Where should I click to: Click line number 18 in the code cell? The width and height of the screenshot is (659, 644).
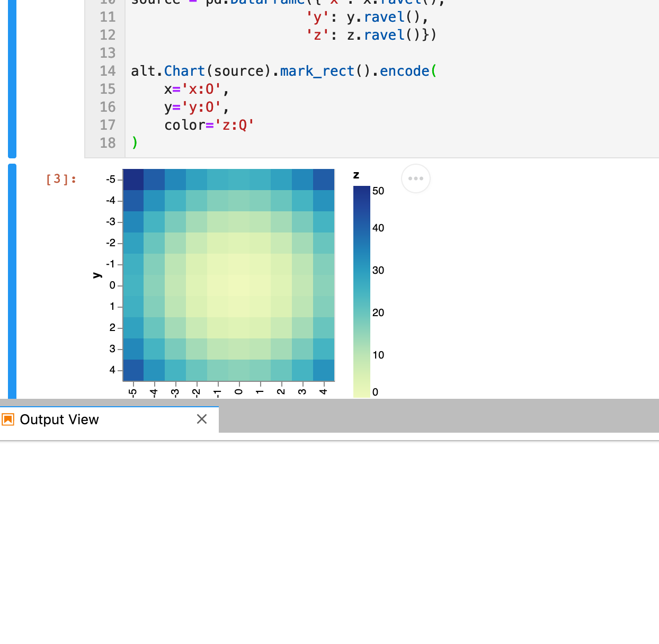pyautogui.click(x=108, y=143)
